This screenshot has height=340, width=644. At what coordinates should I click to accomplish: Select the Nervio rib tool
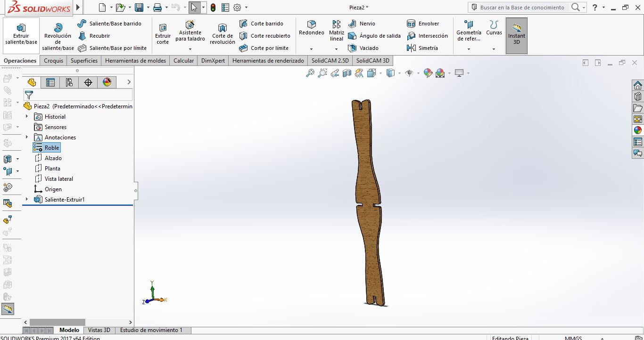[362, 24]
